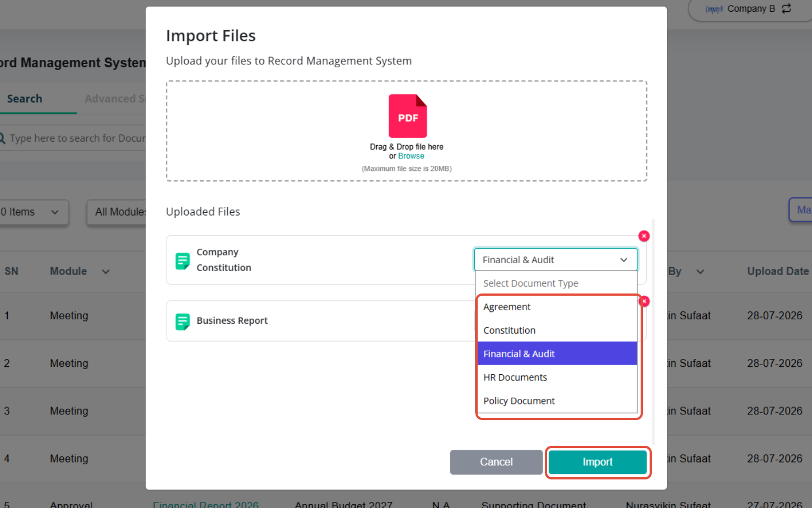Remove the Company Constitution uploaded file
The height and width of the screenshot is (508, 812).
pyautogui.click(x=644, y=236)
